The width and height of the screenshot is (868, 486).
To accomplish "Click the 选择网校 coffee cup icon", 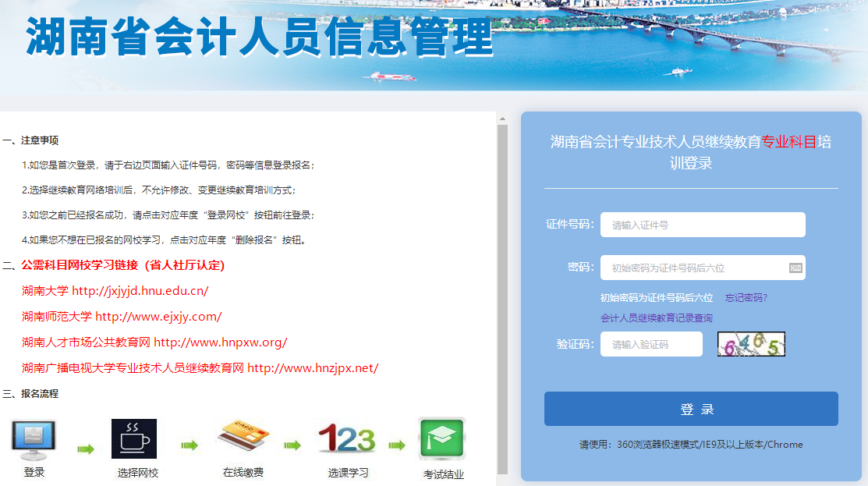I will pyautogui.click(x=133, y=438).
